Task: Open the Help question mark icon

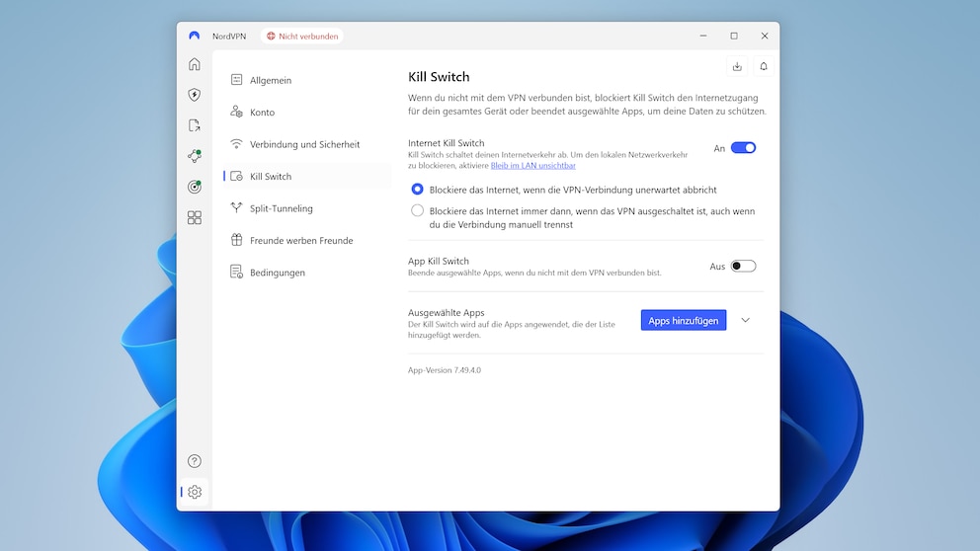Action: point(195,461)
